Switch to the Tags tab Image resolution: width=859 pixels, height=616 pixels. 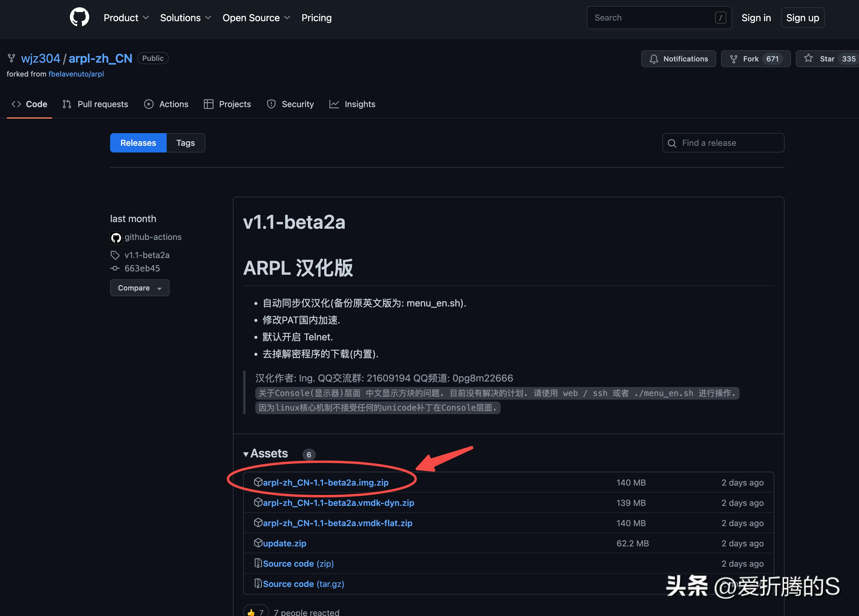pos(185,143)
